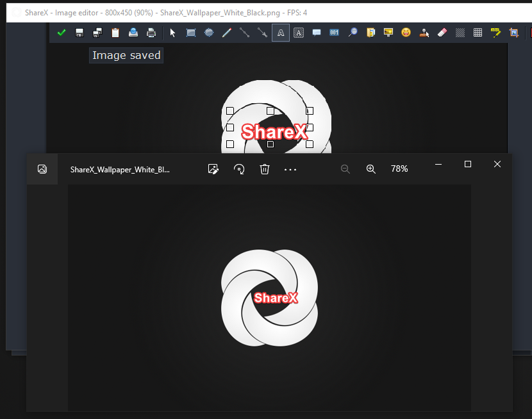Print the image with the printer icon
The width and height of the screenshot is (532, 419).
click(x=151, y=33)
